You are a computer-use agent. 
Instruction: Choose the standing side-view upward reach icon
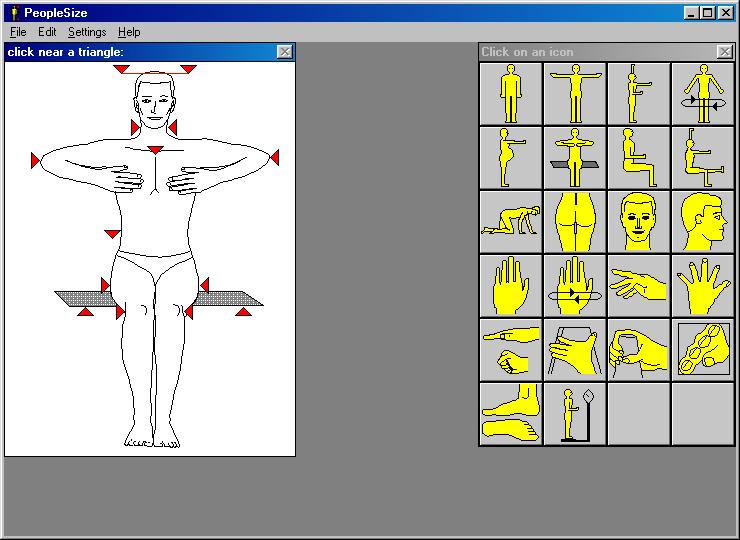(x=639, y=94)
